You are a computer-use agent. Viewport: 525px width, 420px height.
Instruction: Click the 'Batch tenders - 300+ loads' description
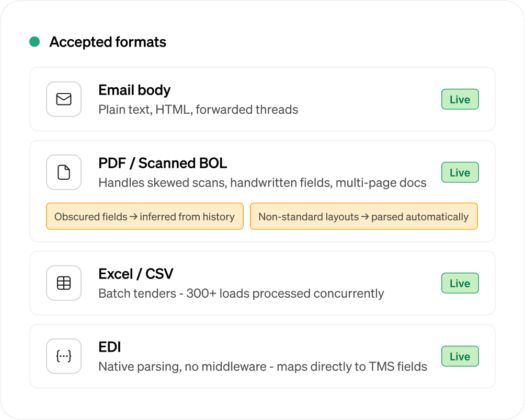[241, 294]
